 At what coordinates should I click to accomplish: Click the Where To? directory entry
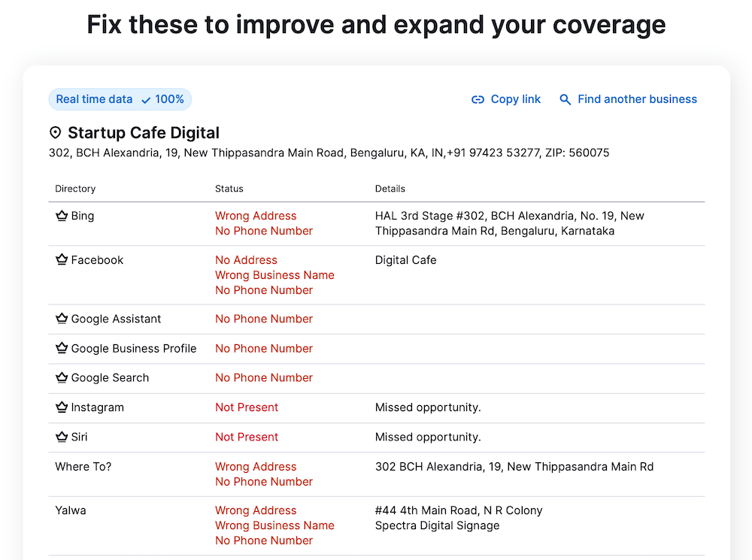(83, 467)
